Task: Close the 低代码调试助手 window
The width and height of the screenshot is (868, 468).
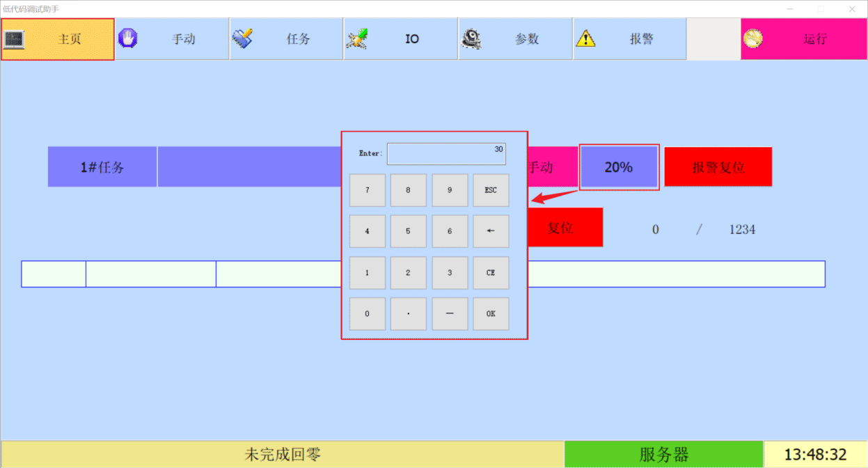Action: [851, 8]
